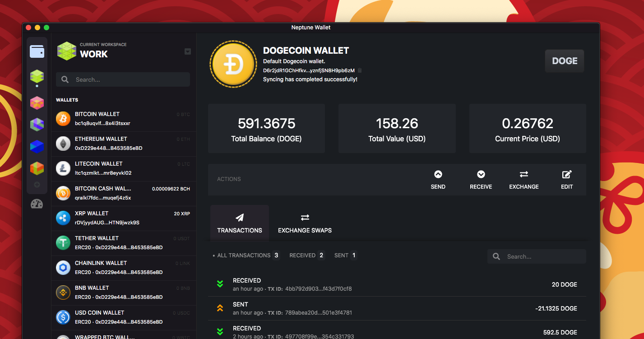Click the Dogecoin address text D6r2jdR1GChHfkv
This screenshot has height=339, width=644.
point(309,70)
